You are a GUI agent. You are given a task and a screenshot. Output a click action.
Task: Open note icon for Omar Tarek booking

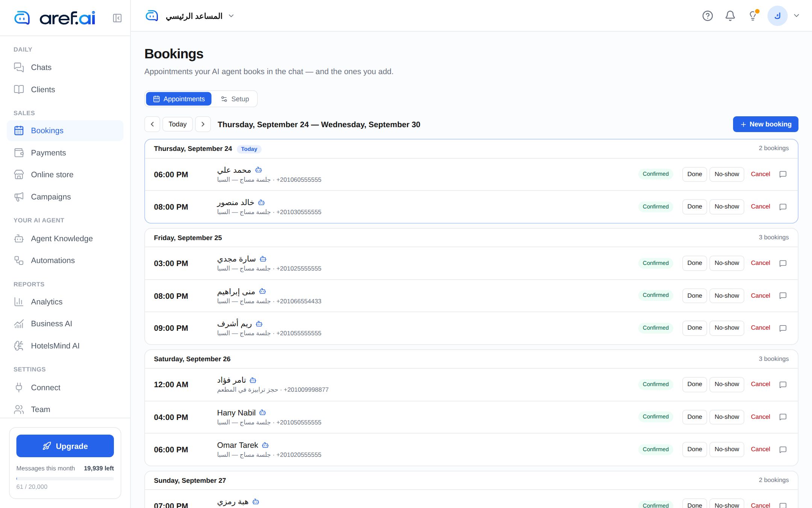[783, 449]
